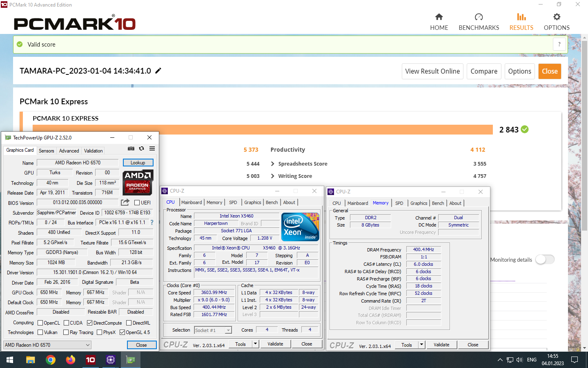Take GPU-Z screenshot with camera icon
Image resolution: width=588 pixels, height=368 pixels.
[131, 149]
